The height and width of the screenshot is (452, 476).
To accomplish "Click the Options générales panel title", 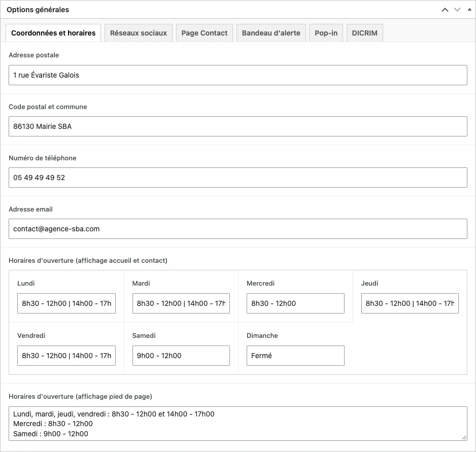I will coord(38,10).
